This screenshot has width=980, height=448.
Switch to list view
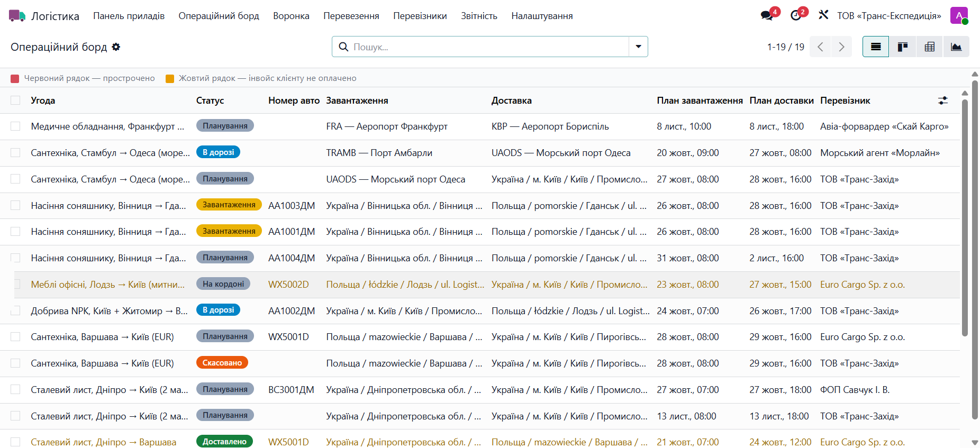(876, 47)
